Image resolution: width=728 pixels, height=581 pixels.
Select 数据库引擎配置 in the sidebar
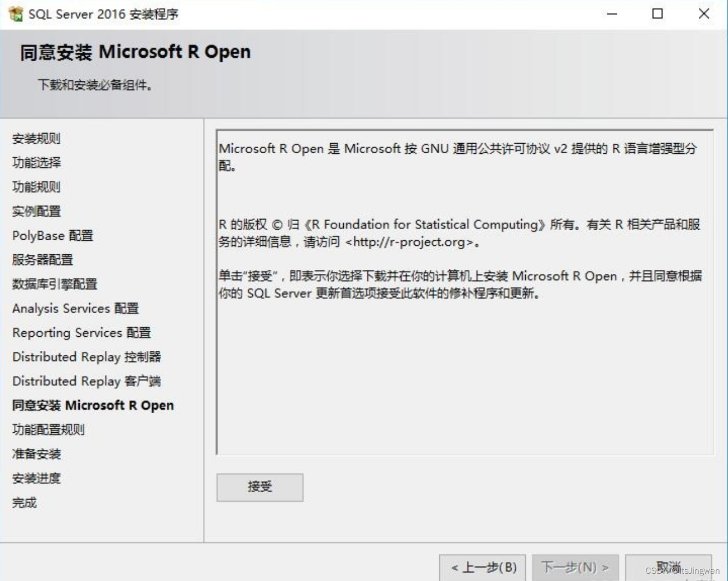tap(54, 284)
